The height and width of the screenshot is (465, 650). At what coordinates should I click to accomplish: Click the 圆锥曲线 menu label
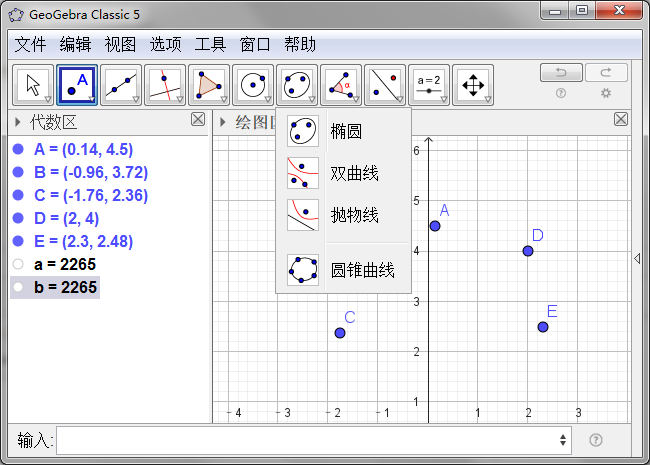click(363, 270)
